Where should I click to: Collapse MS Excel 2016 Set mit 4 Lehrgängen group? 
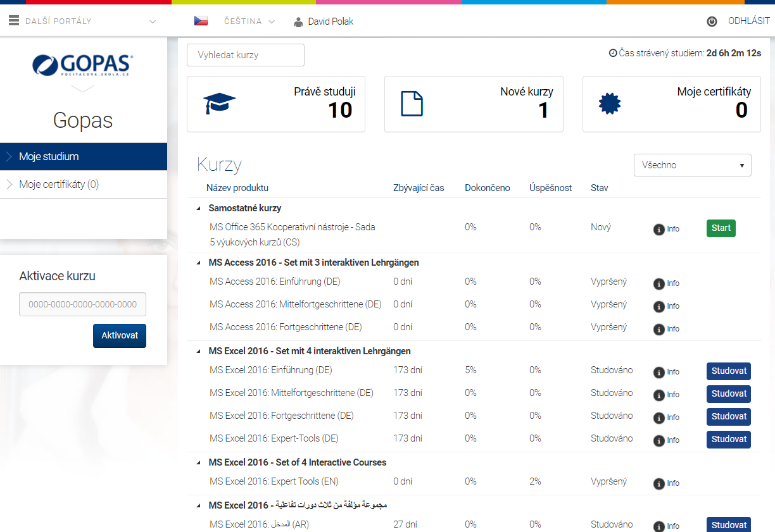click(x=198, y=351)
